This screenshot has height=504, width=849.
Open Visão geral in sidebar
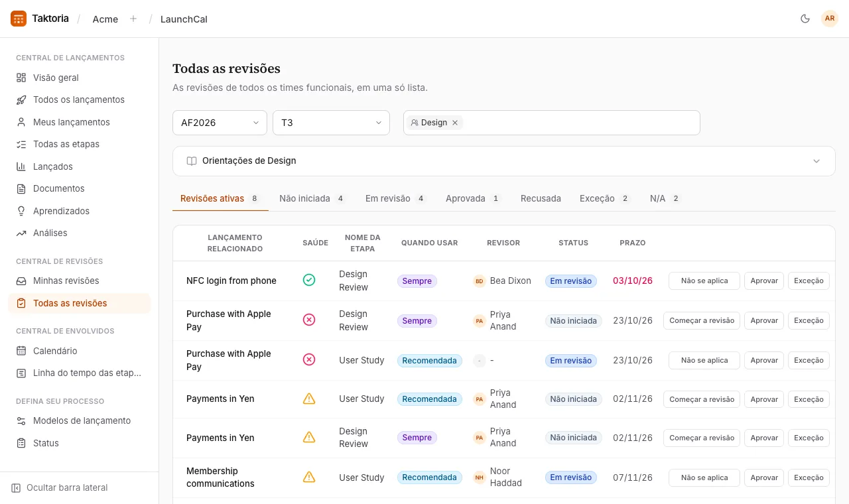(80, 78)
